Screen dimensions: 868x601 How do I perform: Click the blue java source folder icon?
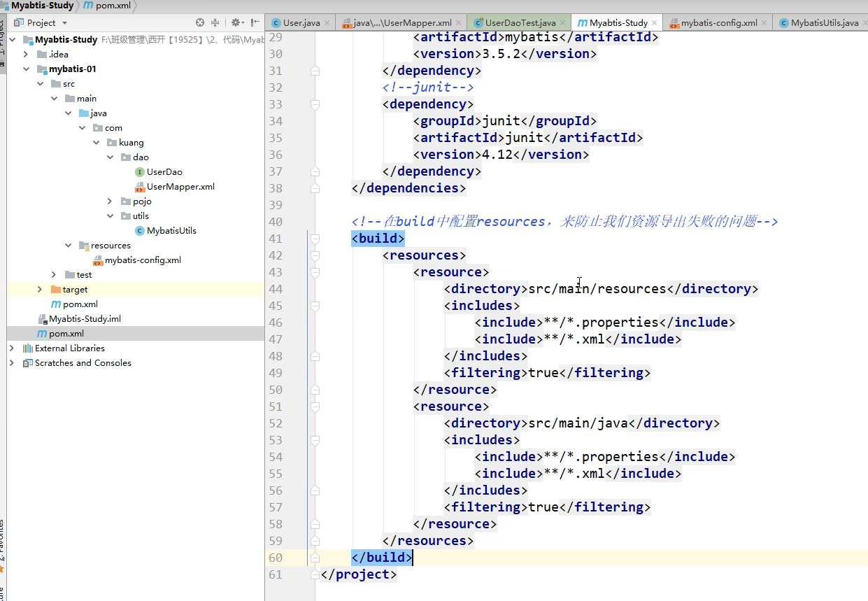(x=84, y=113)
